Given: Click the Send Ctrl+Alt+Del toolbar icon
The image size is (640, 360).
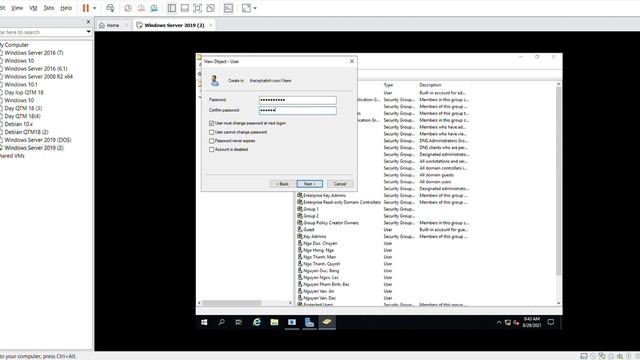Looking at the screenshot, I should point(110,8).
